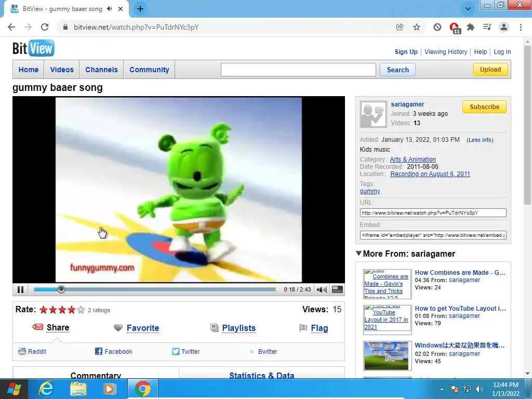Click the Flag icon
532x399 pixels.
[x=303, y=328]
